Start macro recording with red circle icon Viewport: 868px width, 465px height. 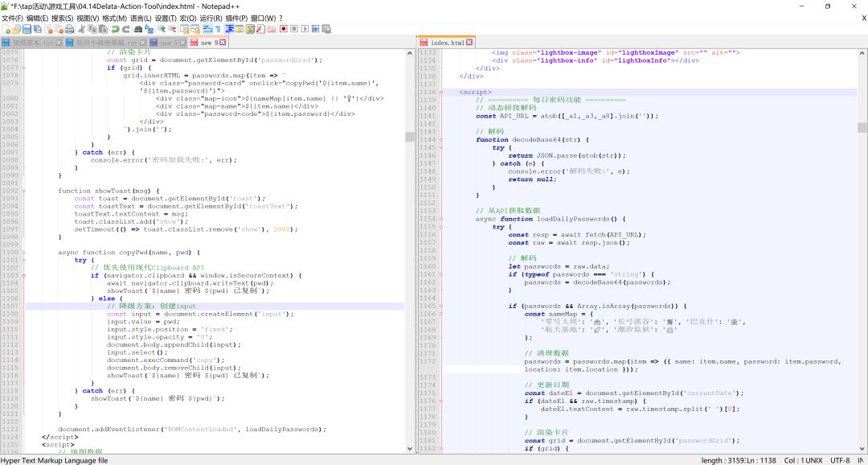(284, 29)
